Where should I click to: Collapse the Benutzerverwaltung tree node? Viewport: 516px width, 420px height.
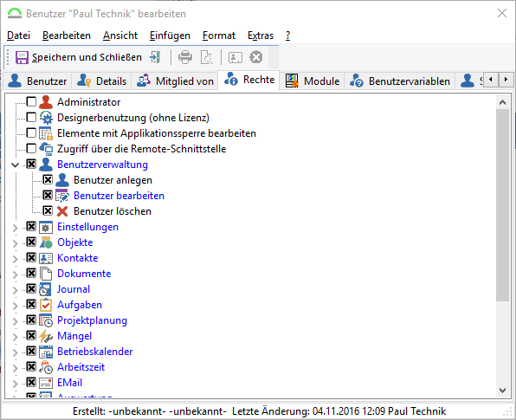[15, 165]
